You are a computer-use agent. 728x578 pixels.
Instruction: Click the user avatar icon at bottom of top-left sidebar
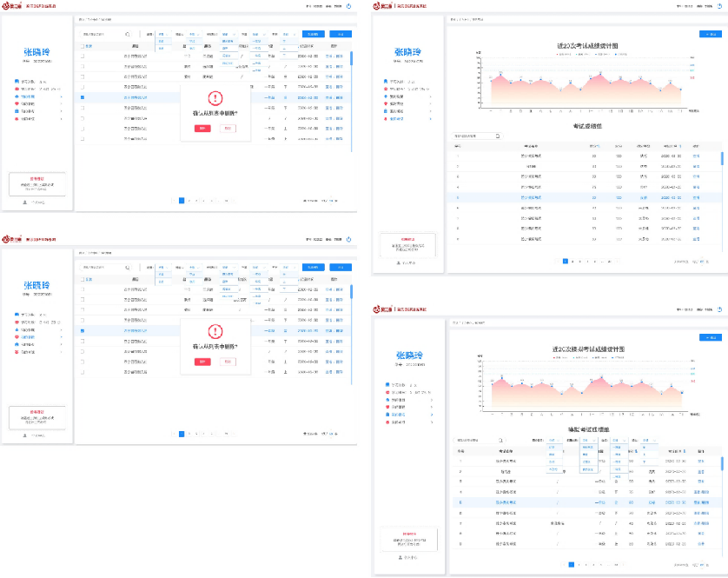coord(24,202)
